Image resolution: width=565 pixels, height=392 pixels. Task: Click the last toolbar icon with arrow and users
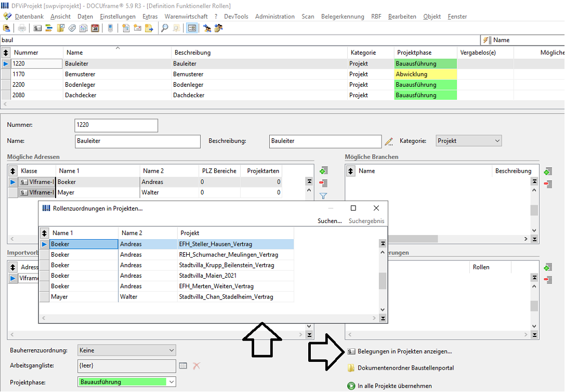coord(219,28)
